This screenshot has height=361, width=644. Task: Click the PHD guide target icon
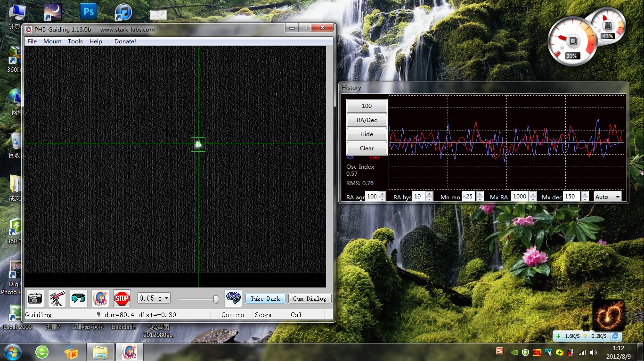click(100, 298)
